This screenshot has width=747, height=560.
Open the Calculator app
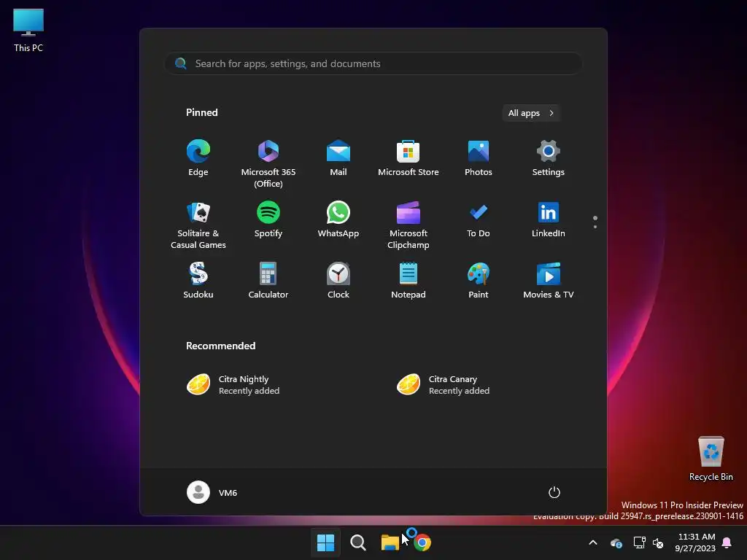(x=268, y=281)
